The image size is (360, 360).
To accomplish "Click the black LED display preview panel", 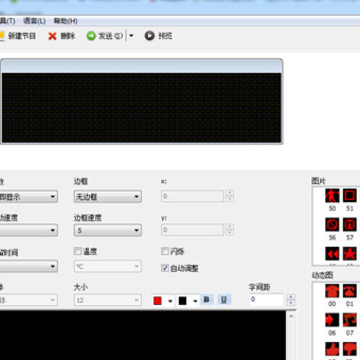I will coord(141,108).
